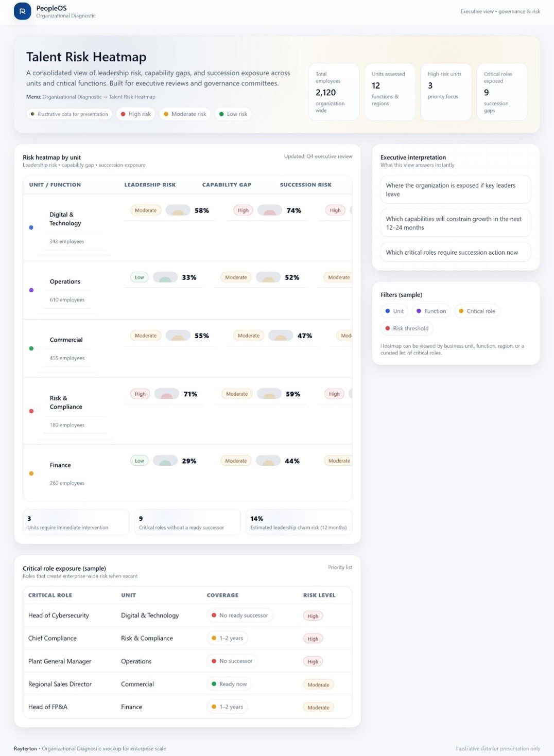The height and width of the screenshot is (756, 554).
Task: Click the Digital & Technology leadership risk gauge
Action: tap(178, 210)
